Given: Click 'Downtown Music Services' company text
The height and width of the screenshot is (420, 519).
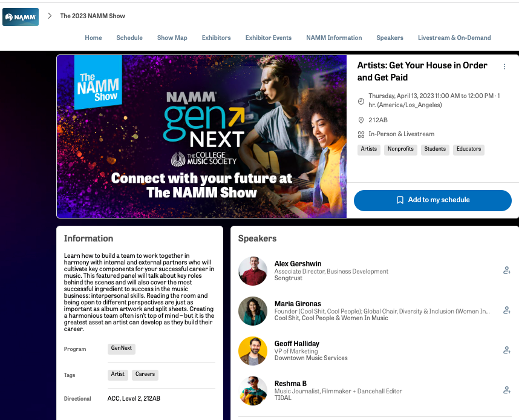Looking at the screenshot, I should click(311, 358).
